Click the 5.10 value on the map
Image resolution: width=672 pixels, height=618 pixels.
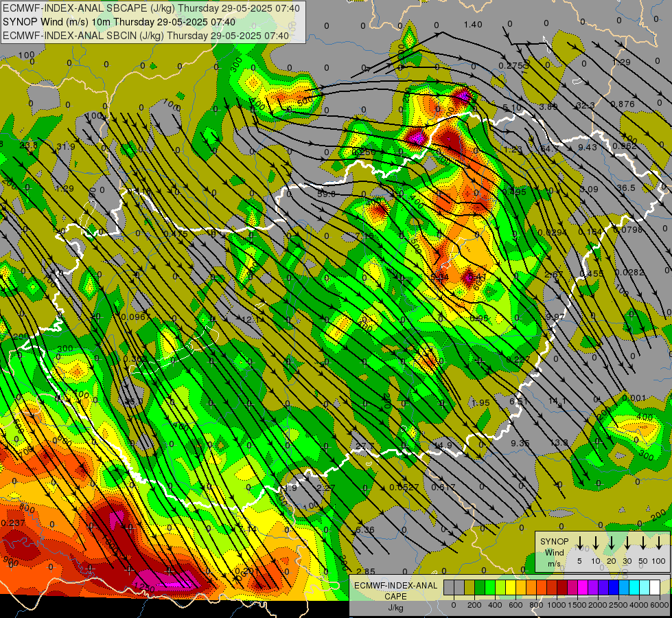511,107
